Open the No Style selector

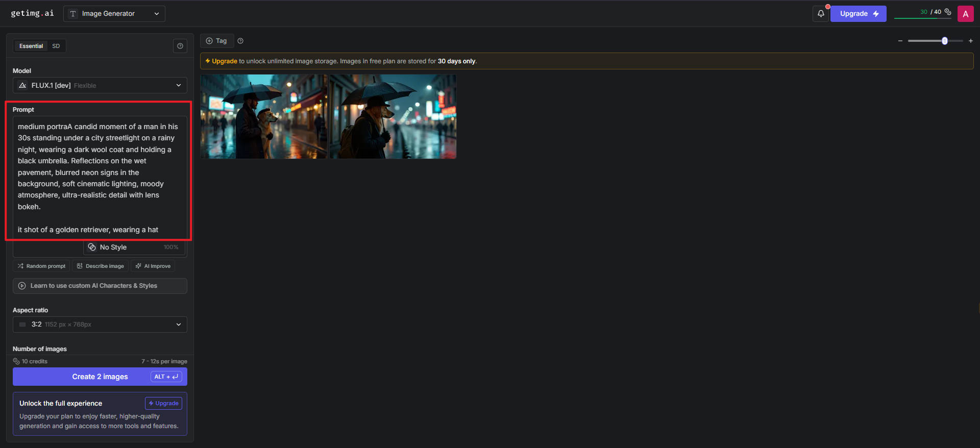(x=134, y=247)
